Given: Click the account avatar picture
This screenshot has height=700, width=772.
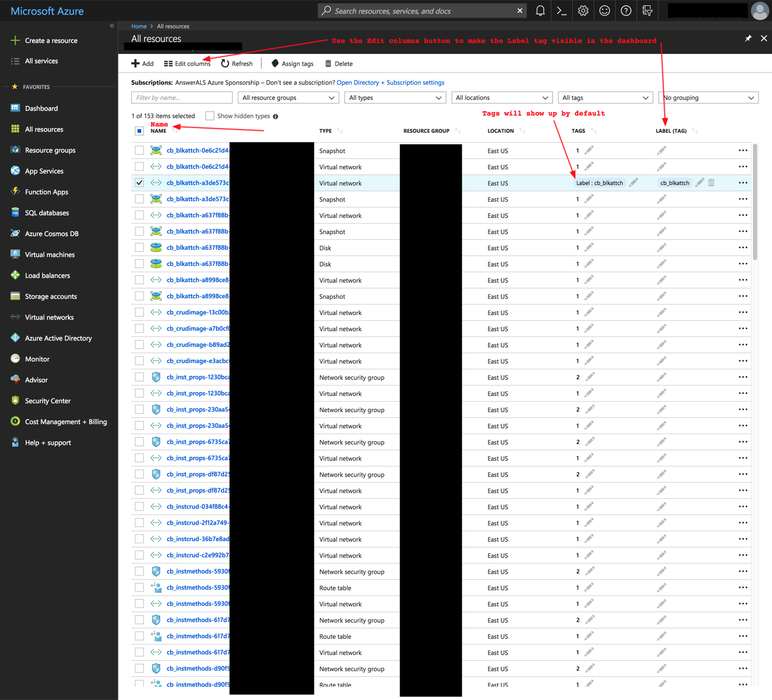Looking at the screenshot, I should click(x=760, y=11).
